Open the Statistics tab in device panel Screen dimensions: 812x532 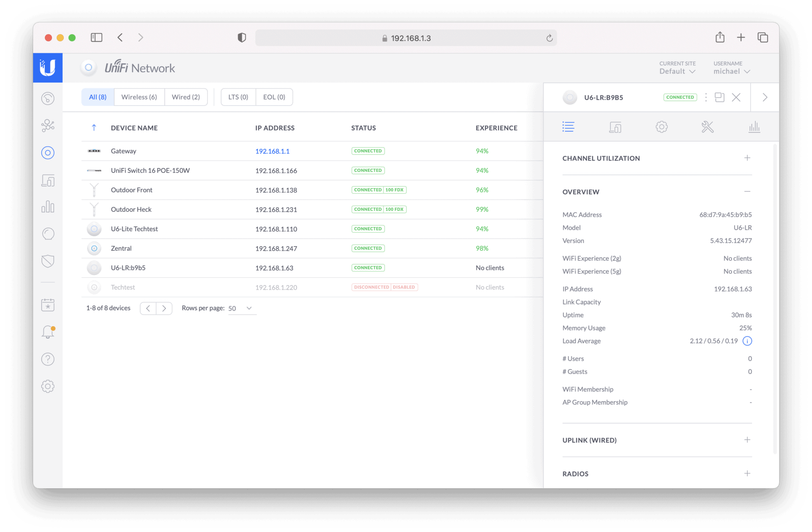(754, 127)
